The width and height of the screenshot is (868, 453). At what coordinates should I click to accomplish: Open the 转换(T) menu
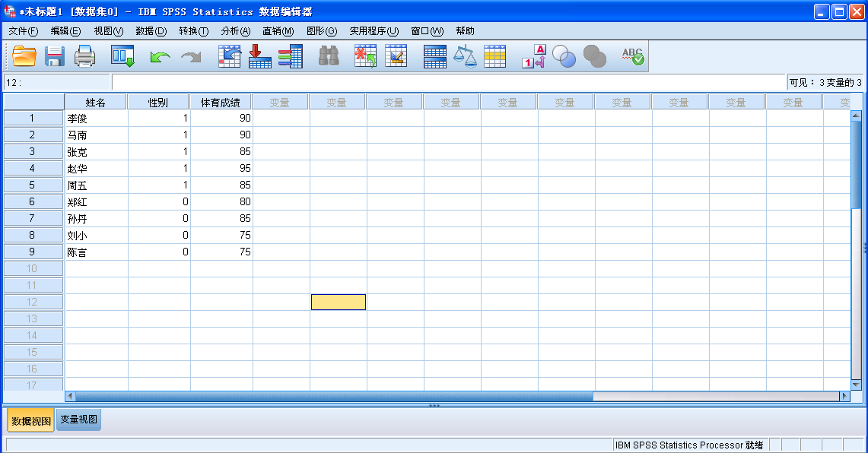click(194, 31)
